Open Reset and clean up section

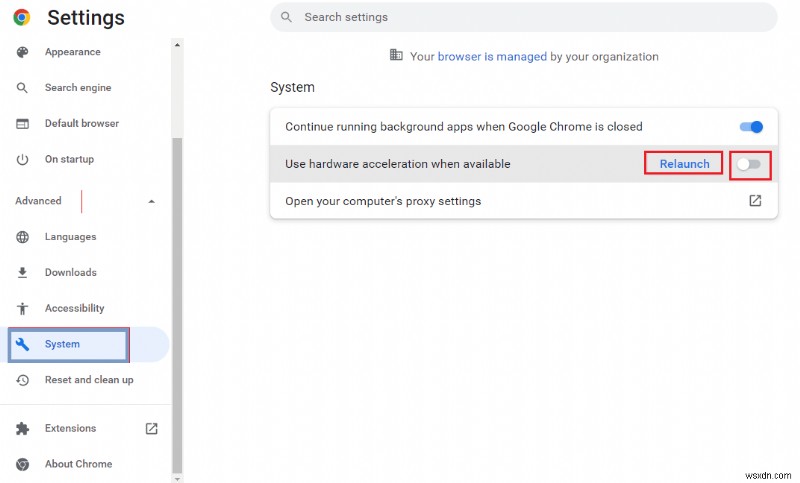(89, 380)
